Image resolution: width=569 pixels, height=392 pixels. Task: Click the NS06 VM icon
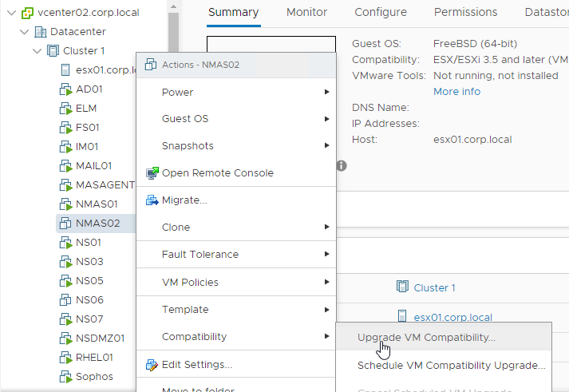click(x=65, y=300)
